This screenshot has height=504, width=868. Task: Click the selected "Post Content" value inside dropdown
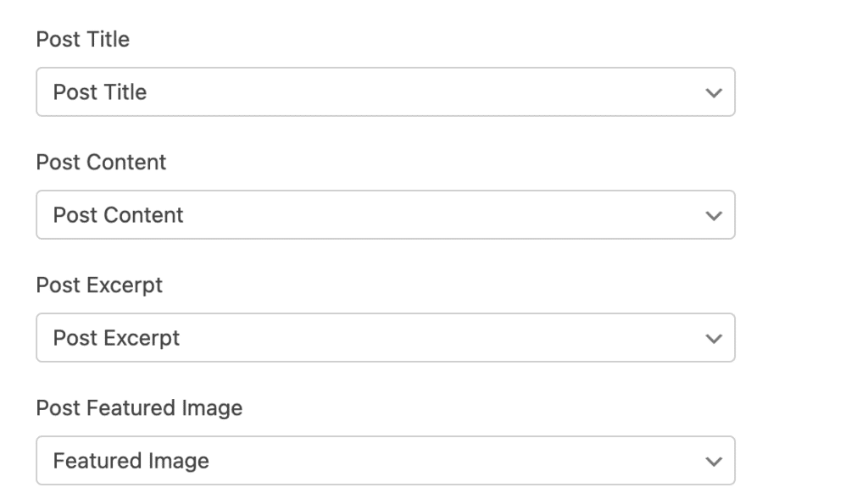[118, 215]
